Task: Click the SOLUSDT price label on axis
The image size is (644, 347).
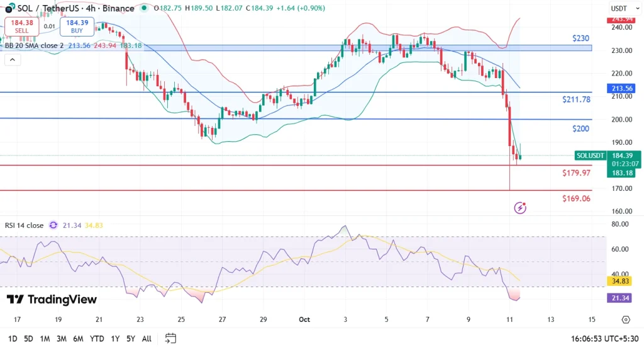Action: point(590,156)
